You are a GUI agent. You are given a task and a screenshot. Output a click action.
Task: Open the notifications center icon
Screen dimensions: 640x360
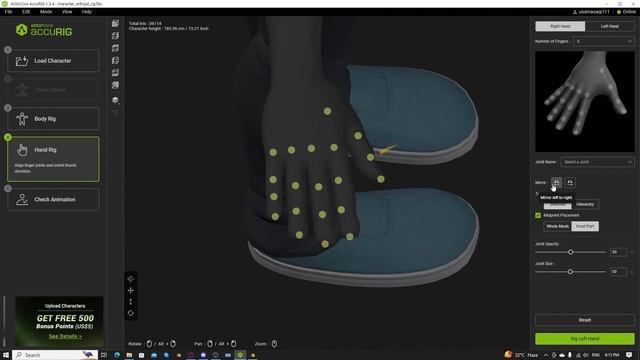(x=629, y=355)
